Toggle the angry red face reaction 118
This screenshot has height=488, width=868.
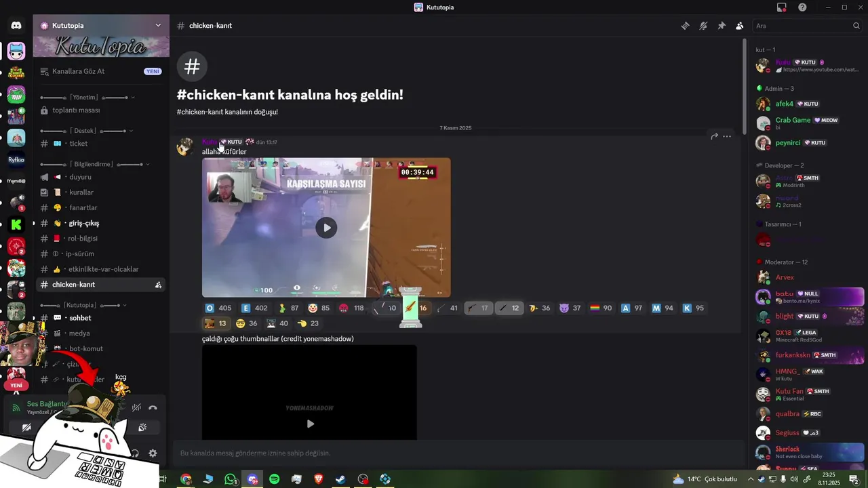(x=351, y=308)
